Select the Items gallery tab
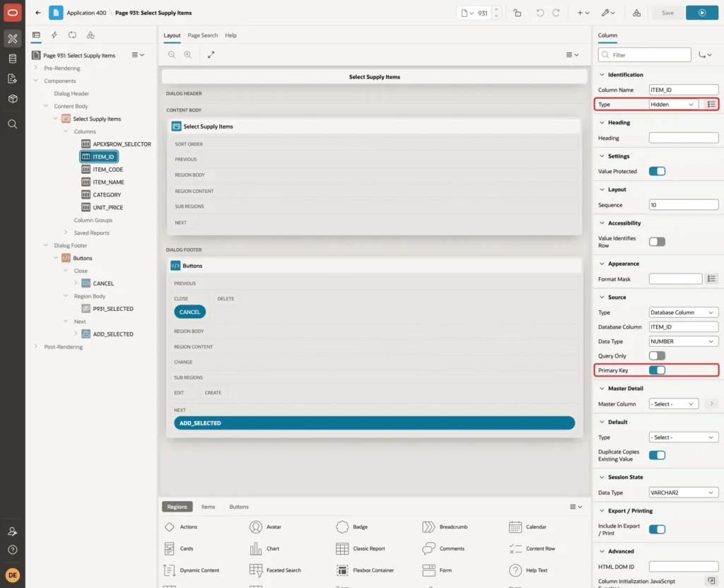This screenshot has height=588, width=724. 208,507
